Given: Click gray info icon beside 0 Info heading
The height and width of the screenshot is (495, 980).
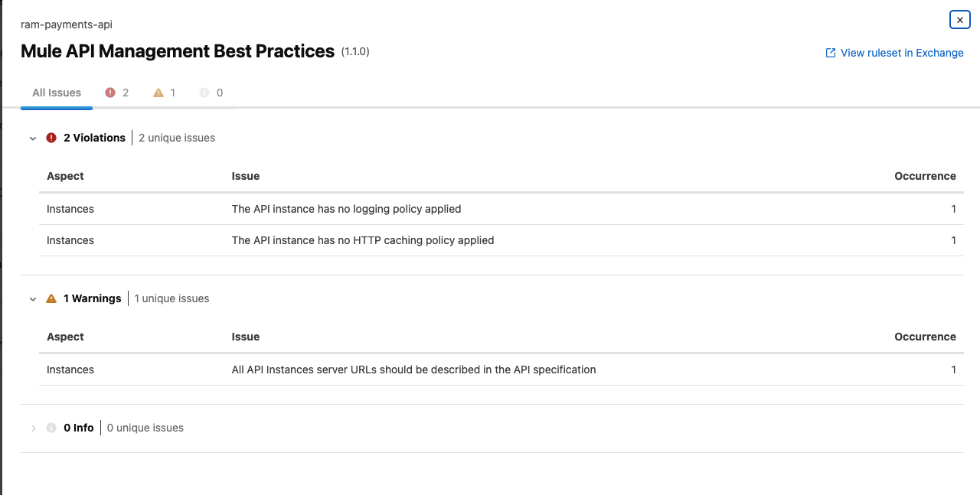Looking at the screenshot, I should (51, 428).
